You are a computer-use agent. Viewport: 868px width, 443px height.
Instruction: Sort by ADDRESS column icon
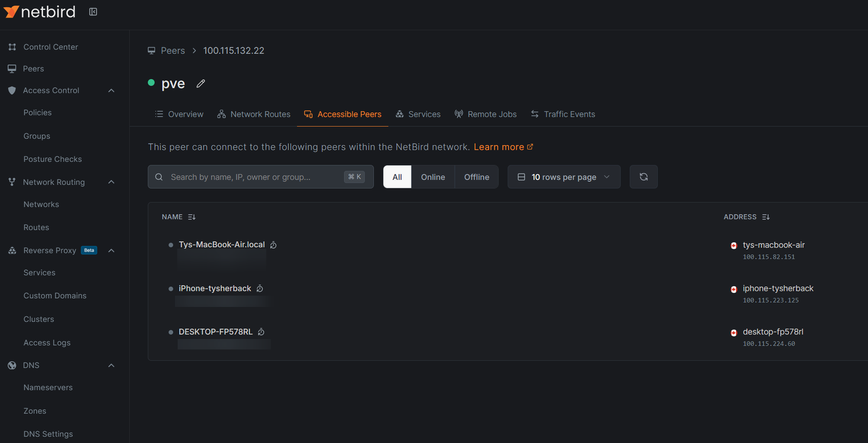coord(765,217)
